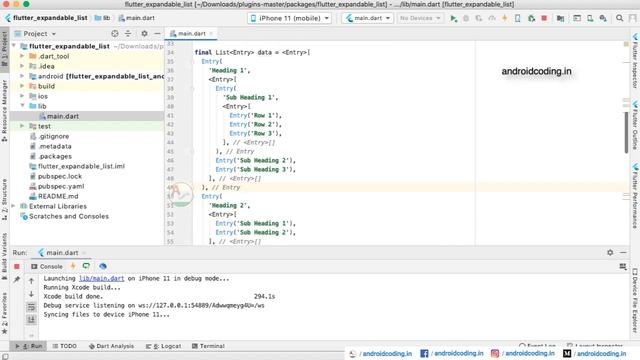Stop the run session with red square in Run panel
Viewport: 640px width, 360px height.
pyautogui.click(x=17, y=267)
